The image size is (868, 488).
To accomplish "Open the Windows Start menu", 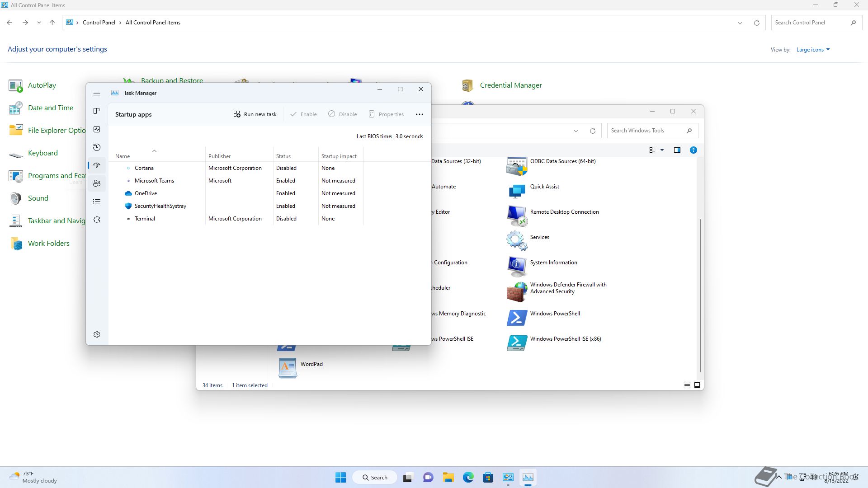I will tap(341, 478).
